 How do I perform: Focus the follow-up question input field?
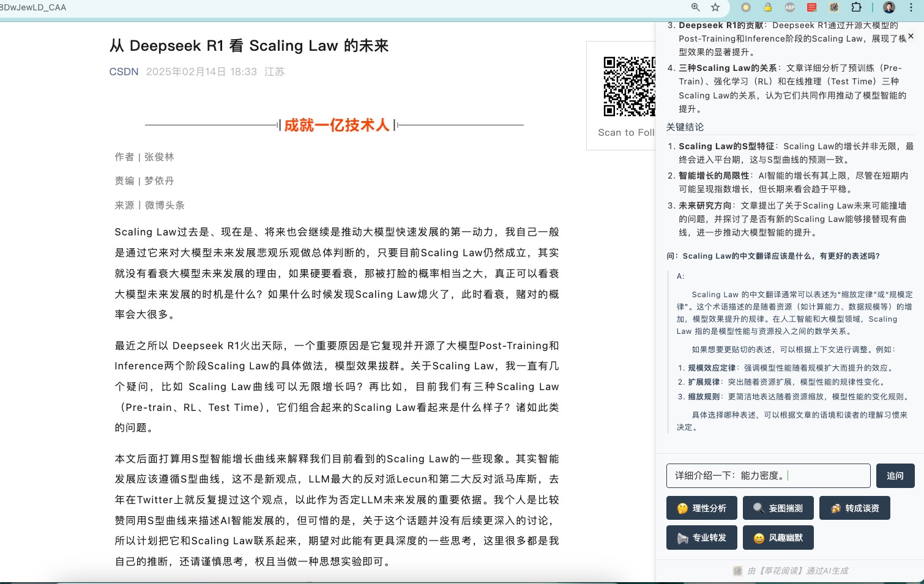click(768, 476)
